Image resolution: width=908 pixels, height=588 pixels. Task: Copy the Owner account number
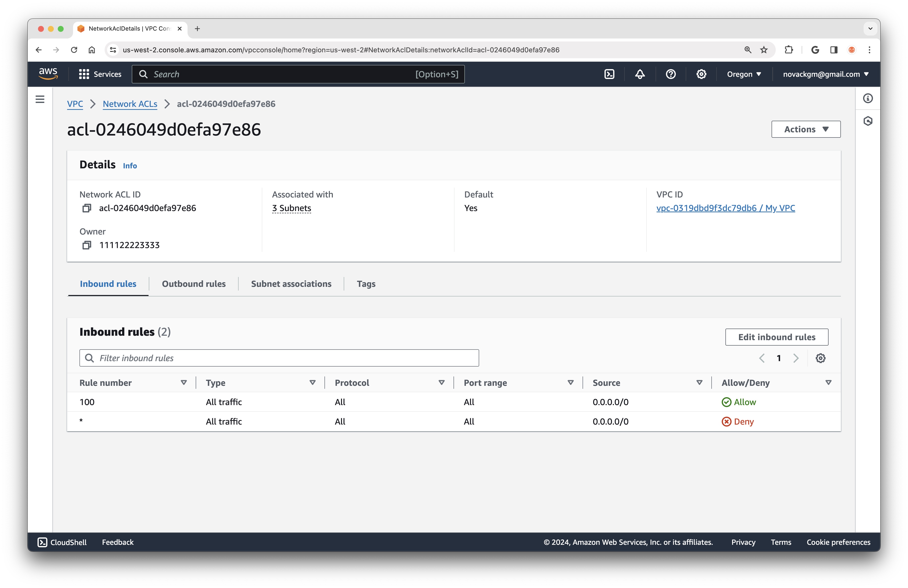[87, 245]
